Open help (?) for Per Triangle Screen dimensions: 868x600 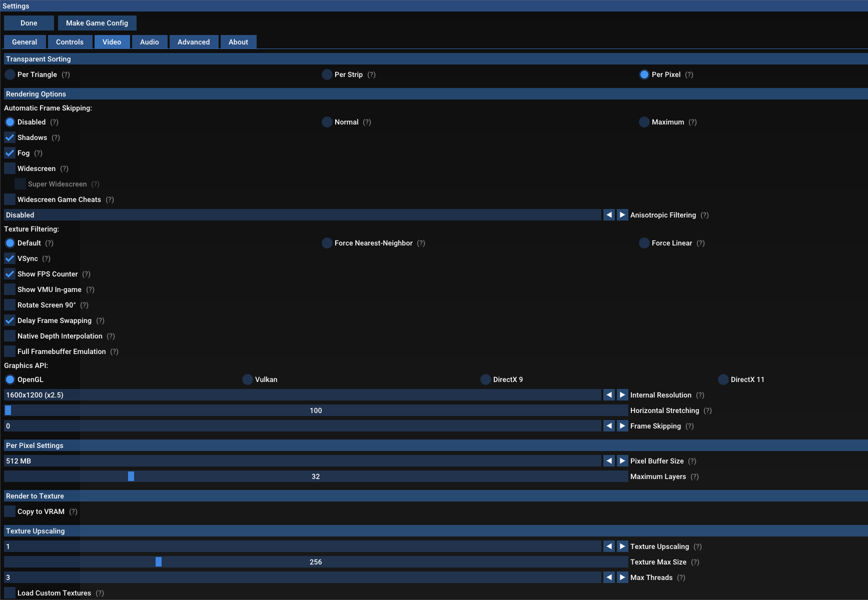(x=66, y=74)
